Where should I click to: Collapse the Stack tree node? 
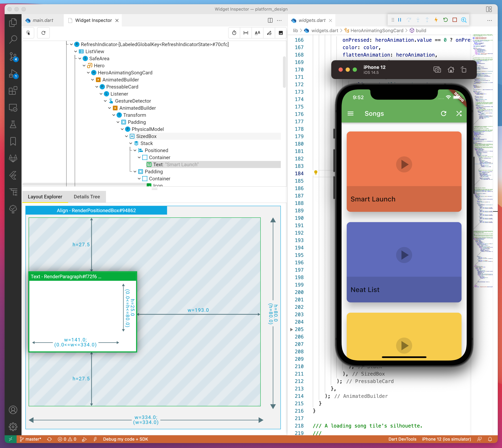131,143
